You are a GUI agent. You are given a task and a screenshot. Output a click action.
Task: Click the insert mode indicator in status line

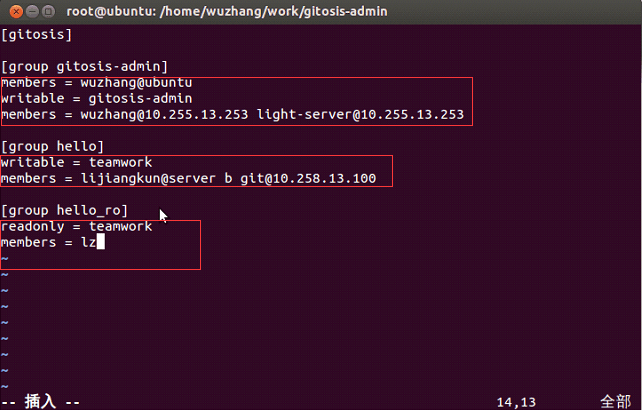(40, 401)
